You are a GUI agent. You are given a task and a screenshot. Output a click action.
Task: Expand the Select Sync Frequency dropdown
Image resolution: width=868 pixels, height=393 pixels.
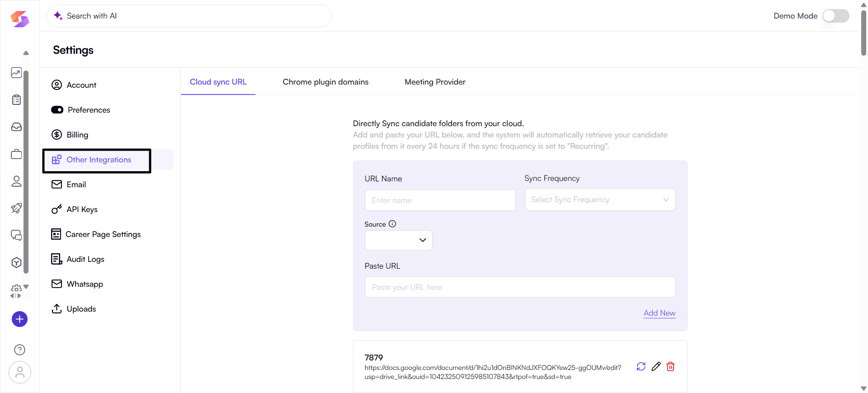click(599, 199)
